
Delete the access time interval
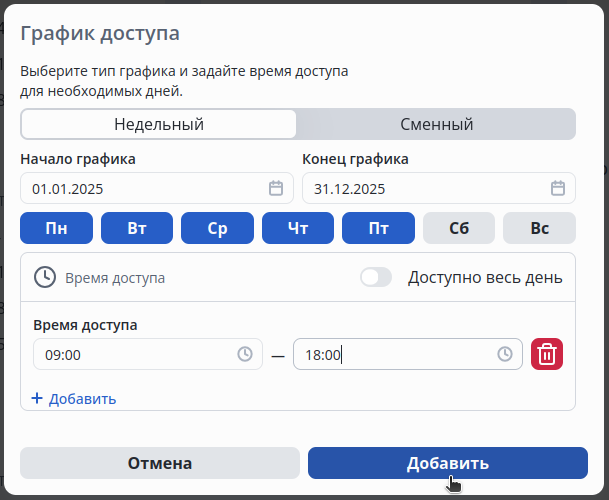point(547,354)
